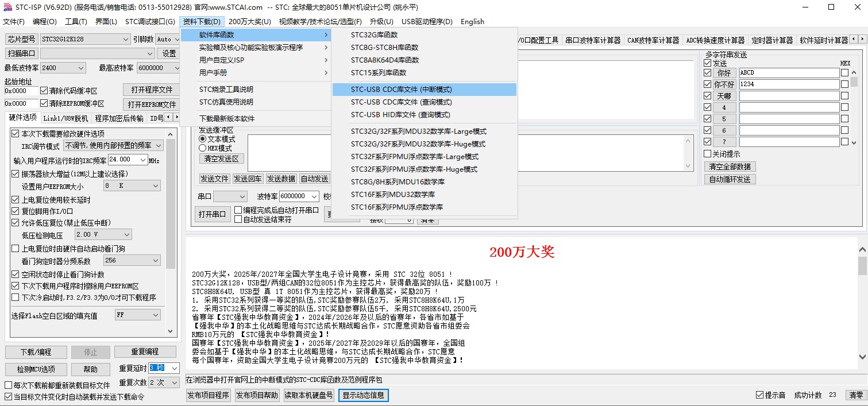This screenshot has height=406, width=868.
Task: Open the ADC转换速度计算器 tab
Action: click(715, 40)
